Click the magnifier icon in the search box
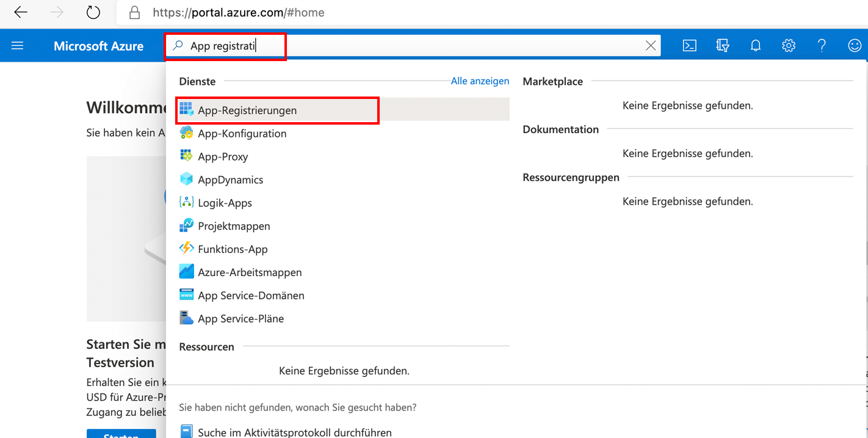This screenshot has width=868, height=438. pyautogui.click(x=178, y=46)
